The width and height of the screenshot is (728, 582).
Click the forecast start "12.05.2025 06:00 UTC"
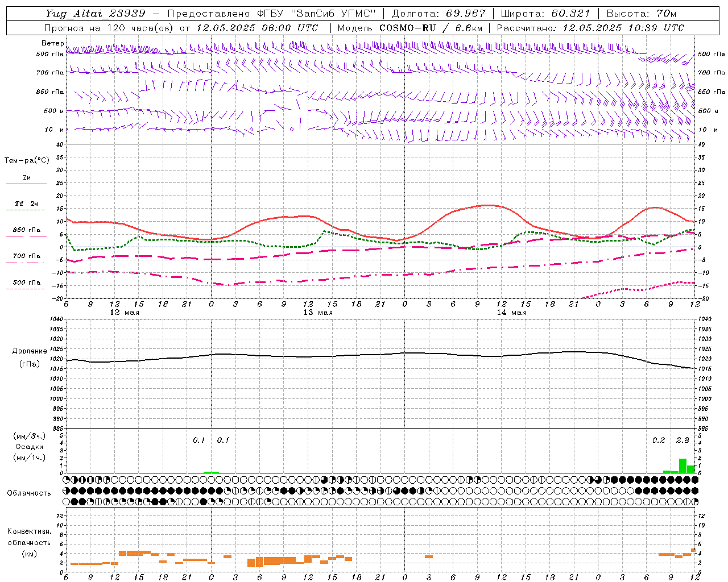point(257,28)
